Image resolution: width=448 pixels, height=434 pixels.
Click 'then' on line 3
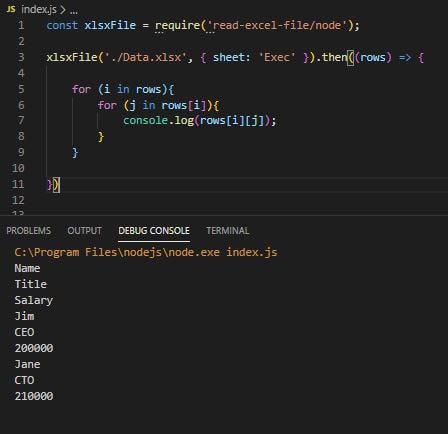tap(335, 57)
